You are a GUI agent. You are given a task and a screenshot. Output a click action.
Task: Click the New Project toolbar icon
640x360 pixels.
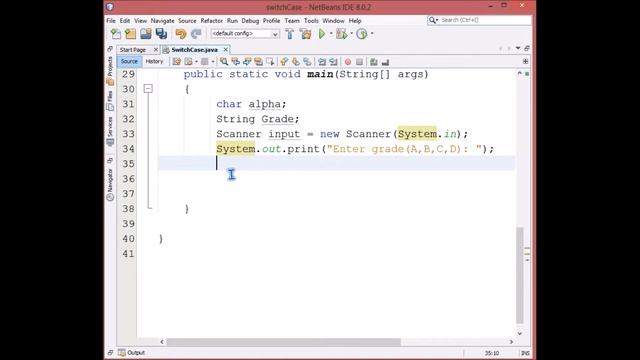coord(131,34)
